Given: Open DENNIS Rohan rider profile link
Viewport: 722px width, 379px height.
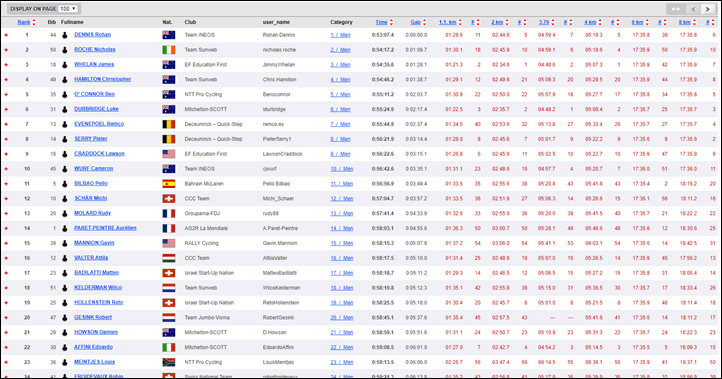Looking at the screenshot, I should point(92,35).
